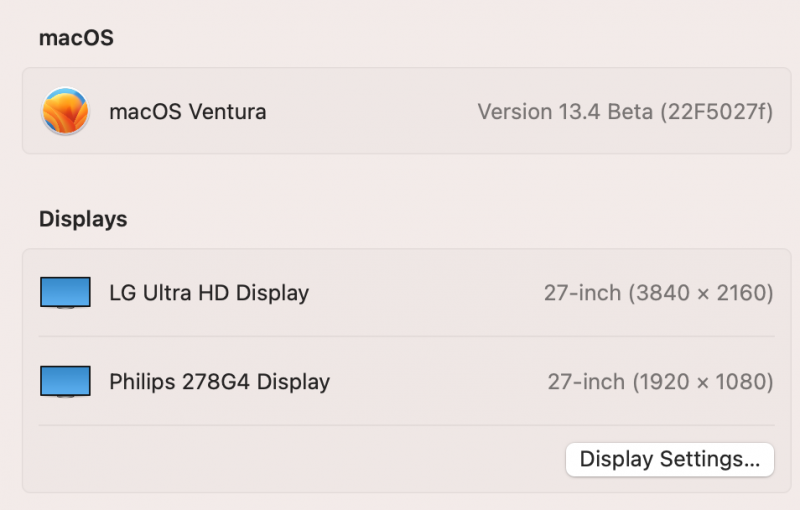This screenshot has width=800, height=510.
Task: Select the Philips 278G4 Display name
Action: [x=219, y=381]
